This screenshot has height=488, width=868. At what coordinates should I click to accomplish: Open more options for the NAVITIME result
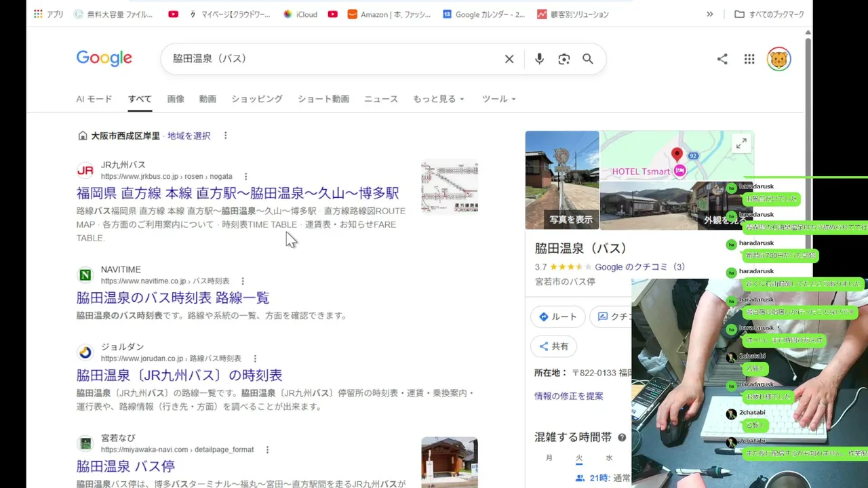[x=243, y=281]
